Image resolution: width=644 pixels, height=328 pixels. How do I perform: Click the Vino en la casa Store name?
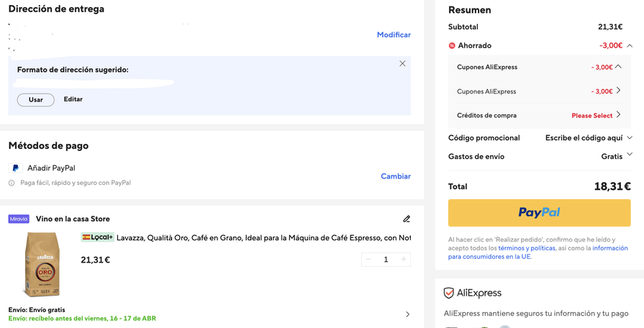[73, 219]
